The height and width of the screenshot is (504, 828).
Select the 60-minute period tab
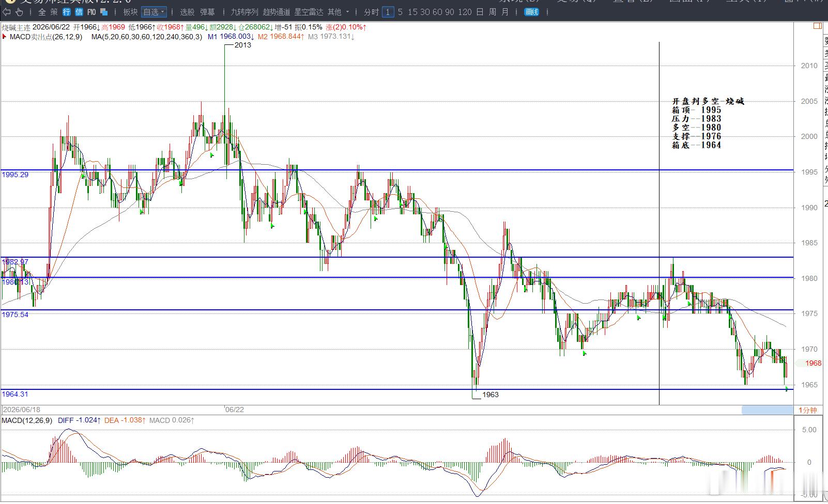pyautogui.click(x=437, y=12)
